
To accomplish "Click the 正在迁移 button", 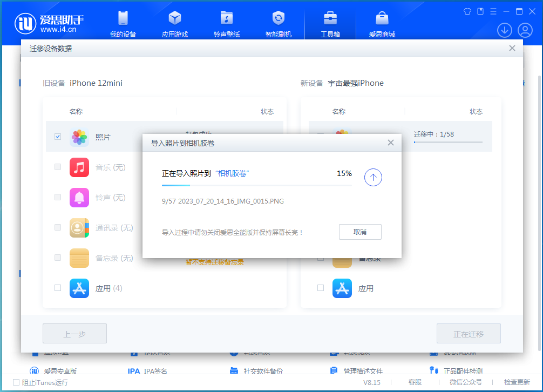I will point(469,334).
